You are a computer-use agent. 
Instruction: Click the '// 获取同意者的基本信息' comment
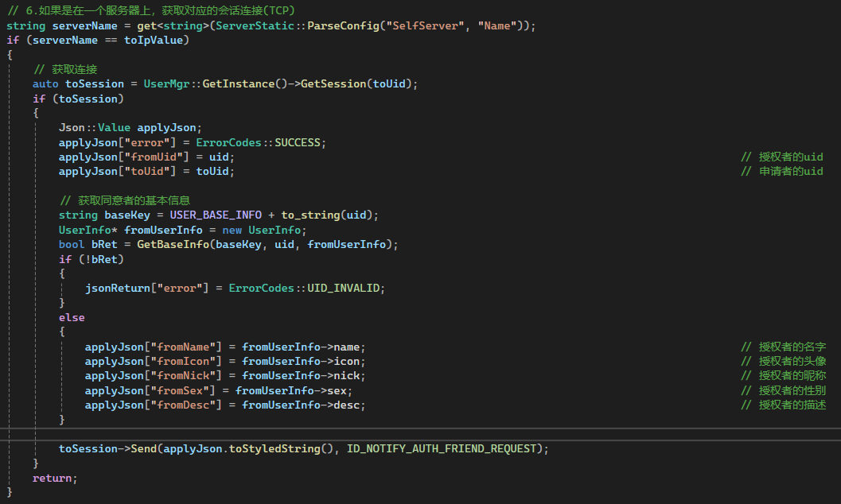coord(124,200)
